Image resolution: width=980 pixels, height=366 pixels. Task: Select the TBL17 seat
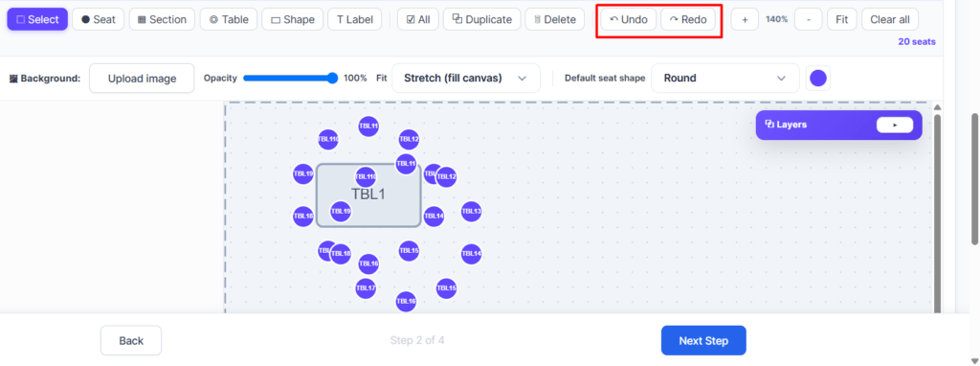pos(366,288)
